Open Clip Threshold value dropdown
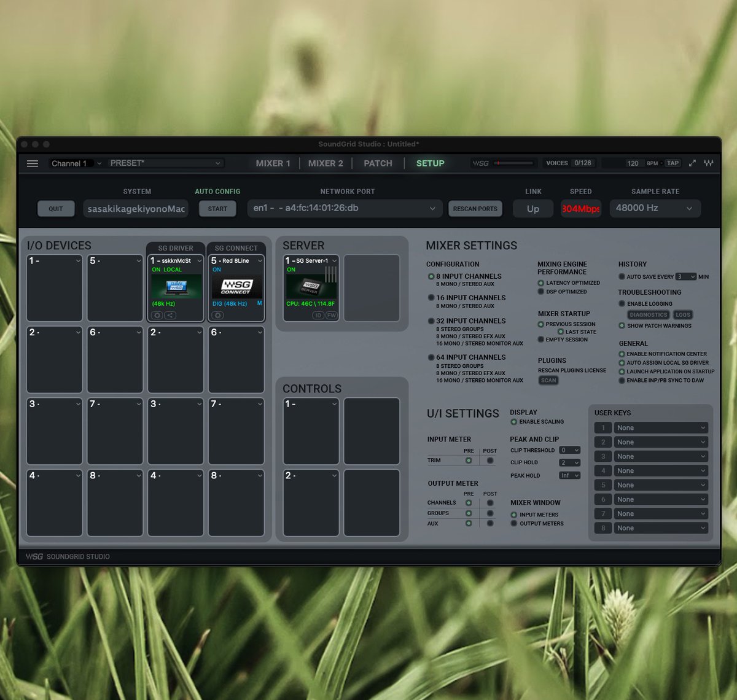 [569, 450]
